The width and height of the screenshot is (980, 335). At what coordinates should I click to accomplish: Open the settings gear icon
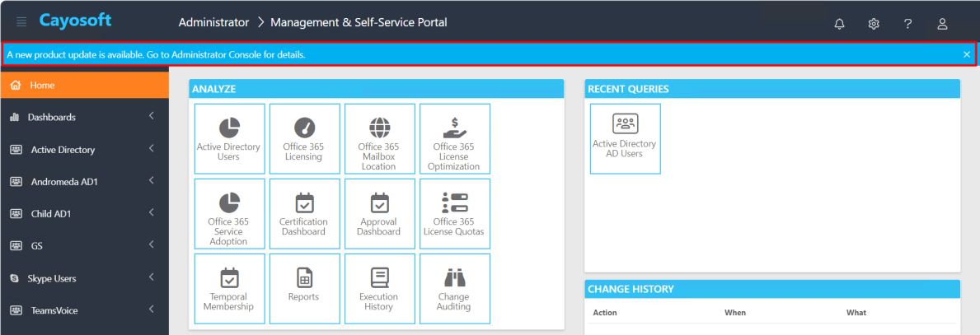[874, 24]
